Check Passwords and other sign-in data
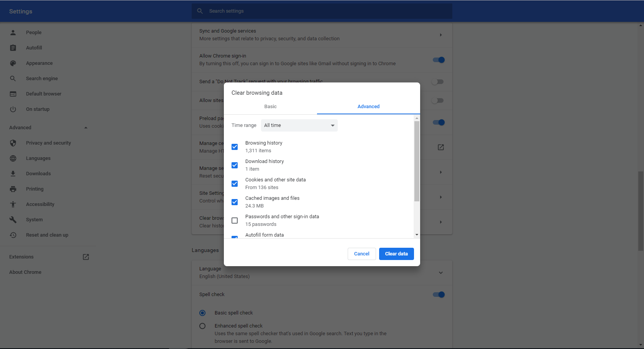Image resolution: width=644 pixels, height=349 pixels. point(234,220)
